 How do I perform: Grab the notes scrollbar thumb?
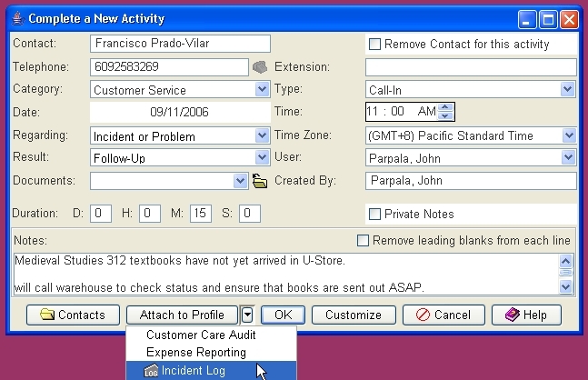[565, 273]
